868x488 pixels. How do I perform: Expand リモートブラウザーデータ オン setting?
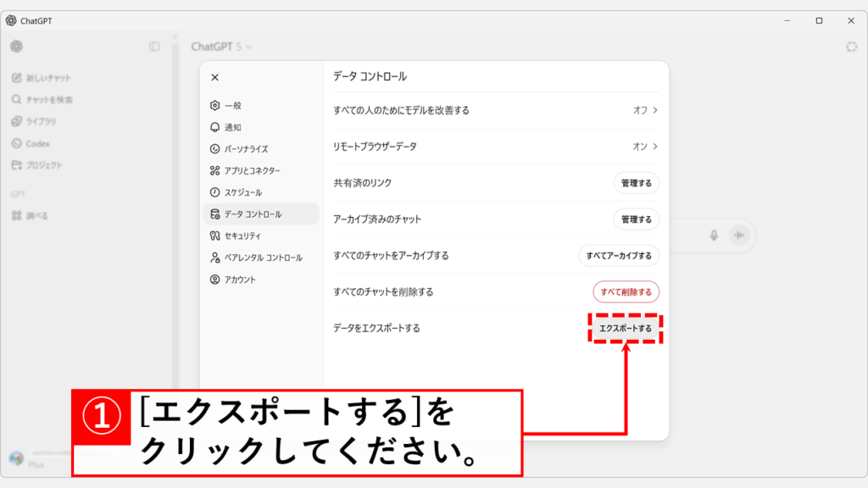[x=645, y=147]
